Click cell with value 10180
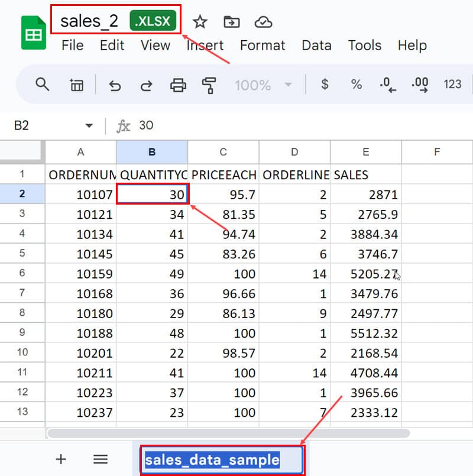This screenshot has width=473, height=476. tap(81, 313)
